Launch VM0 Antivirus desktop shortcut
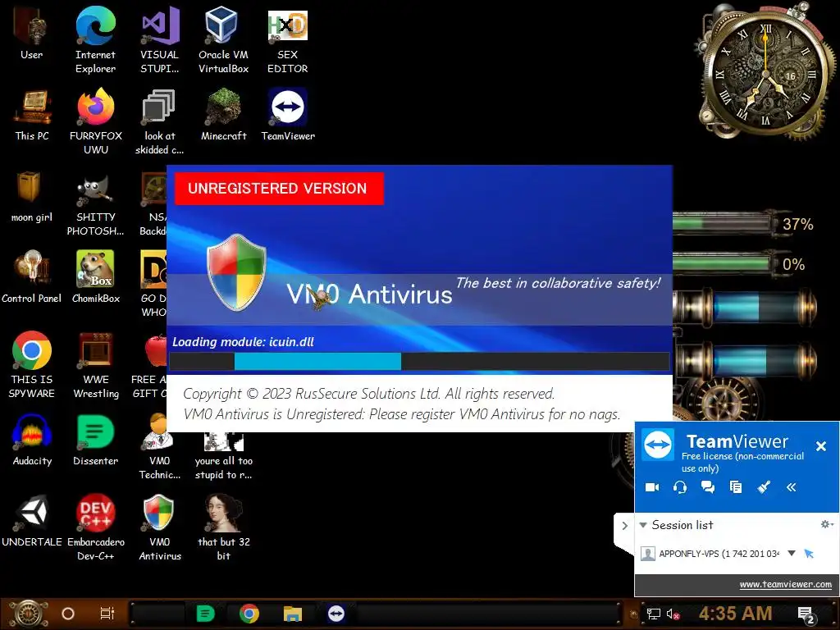This screenshot has width=840, height=630. (x=160, y=527)
